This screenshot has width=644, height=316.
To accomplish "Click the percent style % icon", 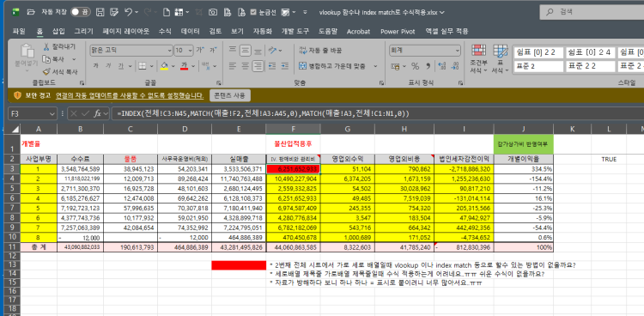I will click(x=416, y=66).
